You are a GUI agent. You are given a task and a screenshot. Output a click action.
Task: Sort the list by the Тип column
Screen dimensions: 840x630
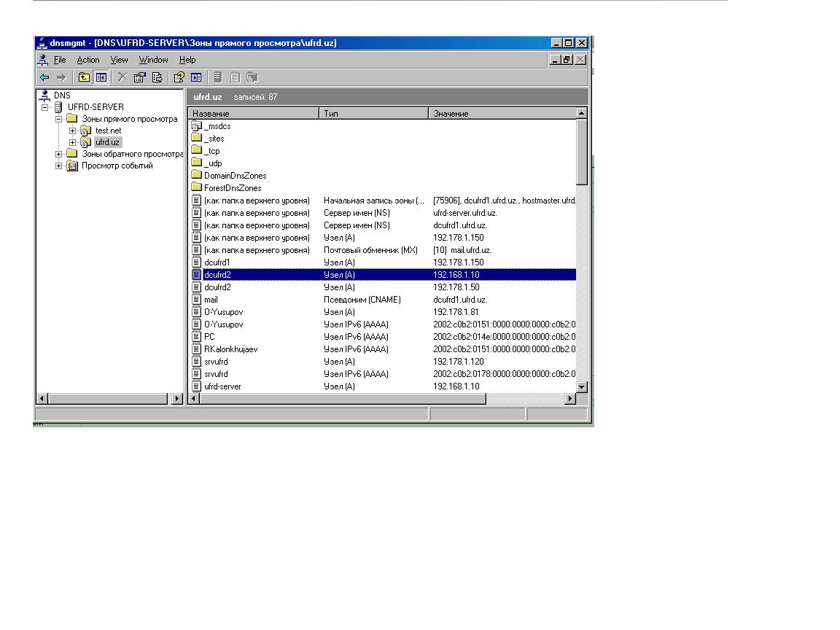click(x=374, y=114)
